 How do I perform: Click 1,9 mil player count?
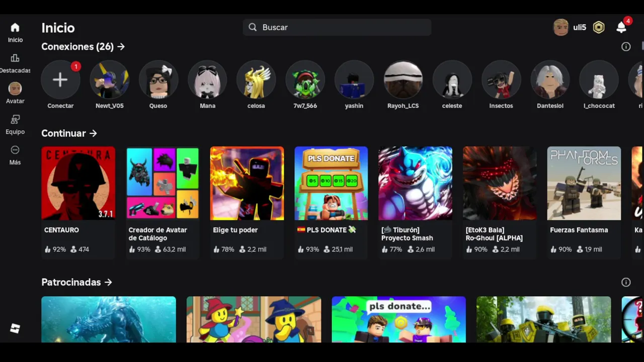(x=589, y=249)
